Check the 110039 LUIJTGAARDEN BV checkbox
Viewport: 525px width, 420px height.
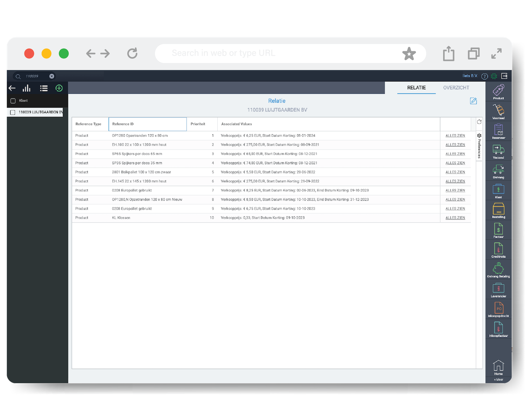(13, 112)
